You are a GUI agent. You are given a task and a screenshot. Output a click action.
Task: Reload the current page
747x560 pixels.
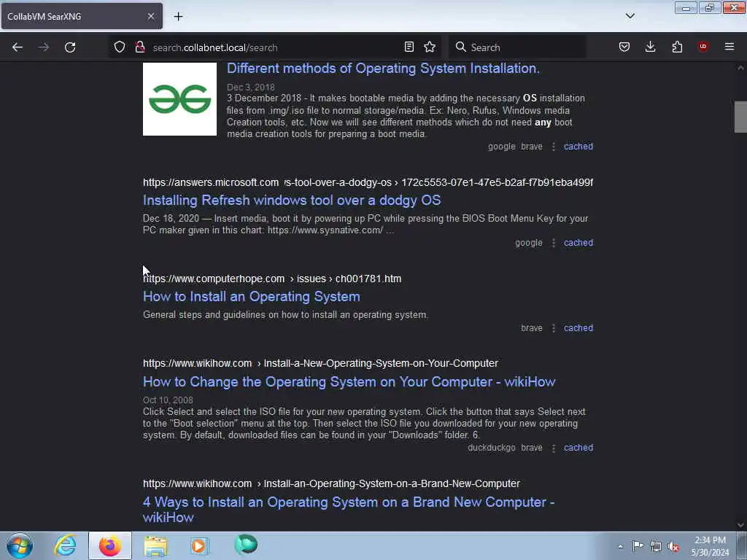pos(70,47)
